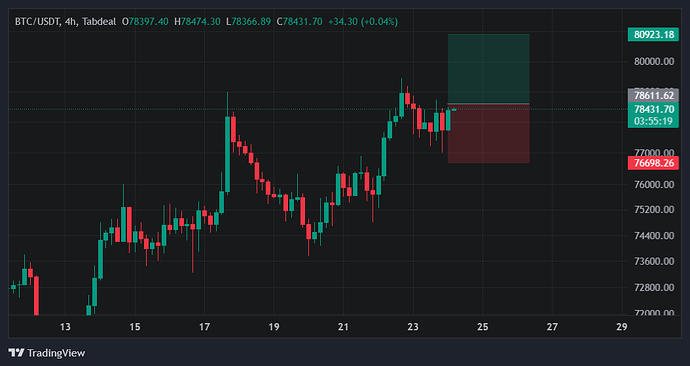690x366 pixels.
Task: Click date label 23 on time axis
Action: pos(413,327)
